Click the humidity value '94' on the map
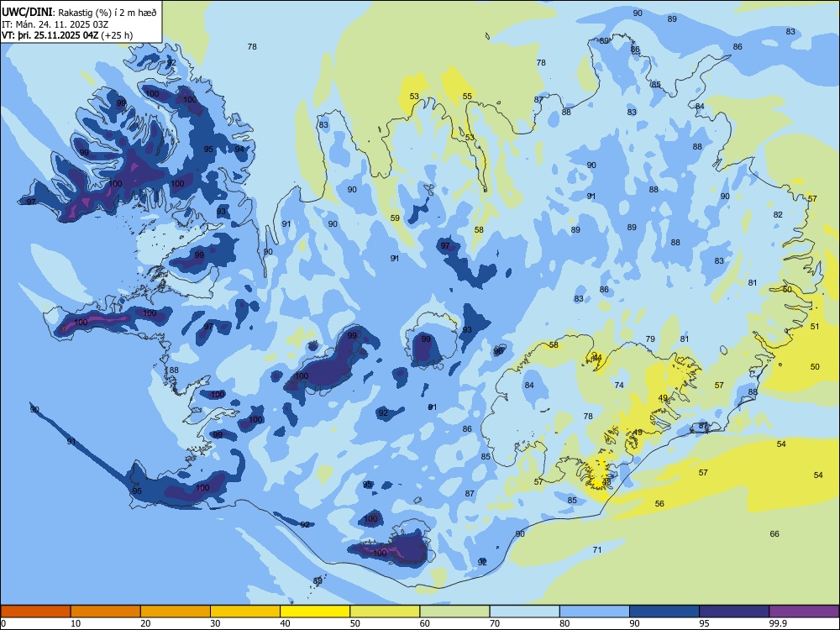840x630 pixels. point(239,149)
